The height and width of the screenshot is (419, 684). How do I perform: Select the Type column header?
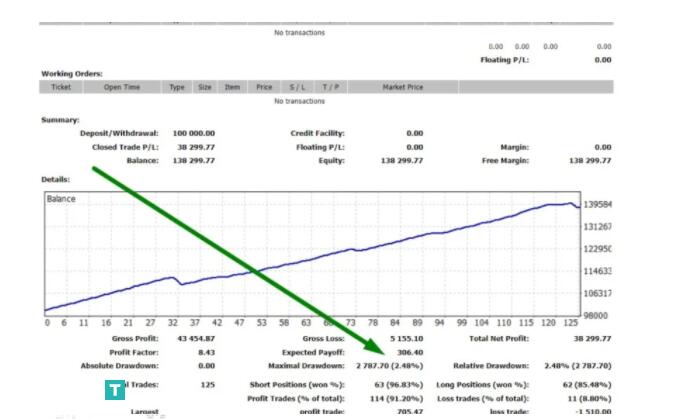pos(177,87)
